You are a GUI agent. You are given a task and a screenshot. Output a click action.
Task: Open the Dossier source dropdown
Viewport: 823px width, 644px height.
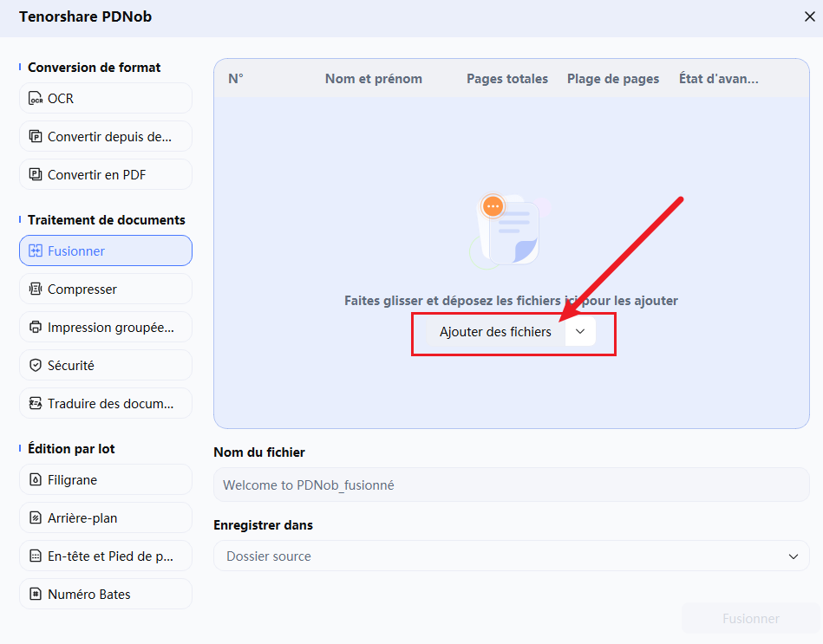(511, 556)
